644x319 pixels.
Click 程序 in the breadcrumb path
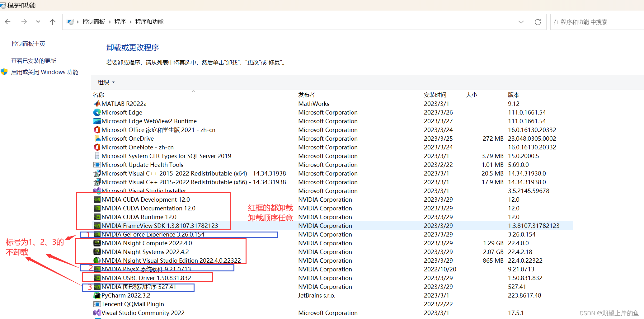(120, 22)
